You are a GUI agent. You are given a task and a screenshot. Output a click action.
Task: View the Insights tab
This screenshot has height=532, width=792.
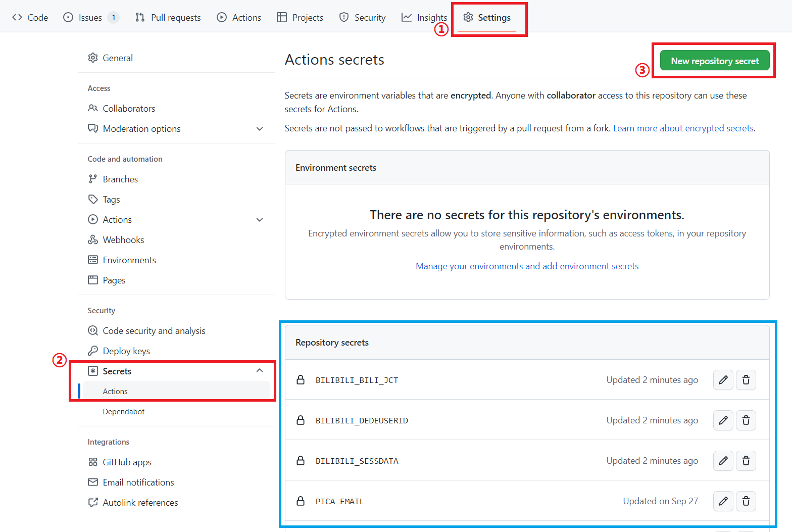424,17
